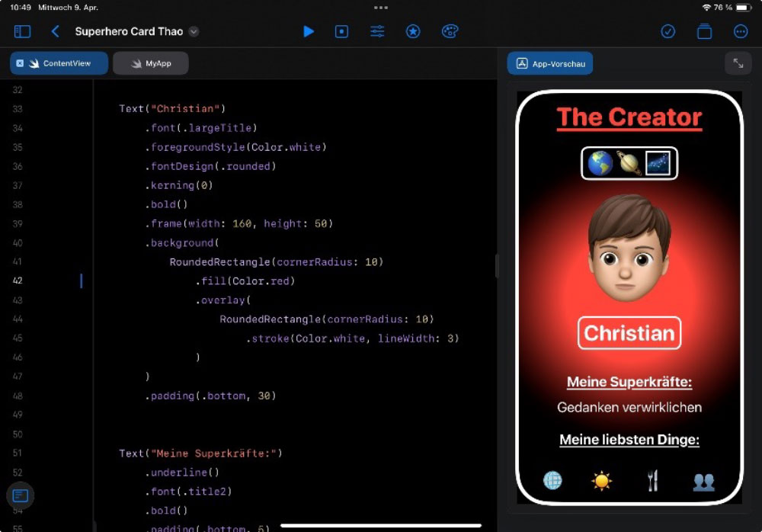Screen dimensions: 762x532
Task: Run the app with the play button
Action: click(x=309, y=31)
